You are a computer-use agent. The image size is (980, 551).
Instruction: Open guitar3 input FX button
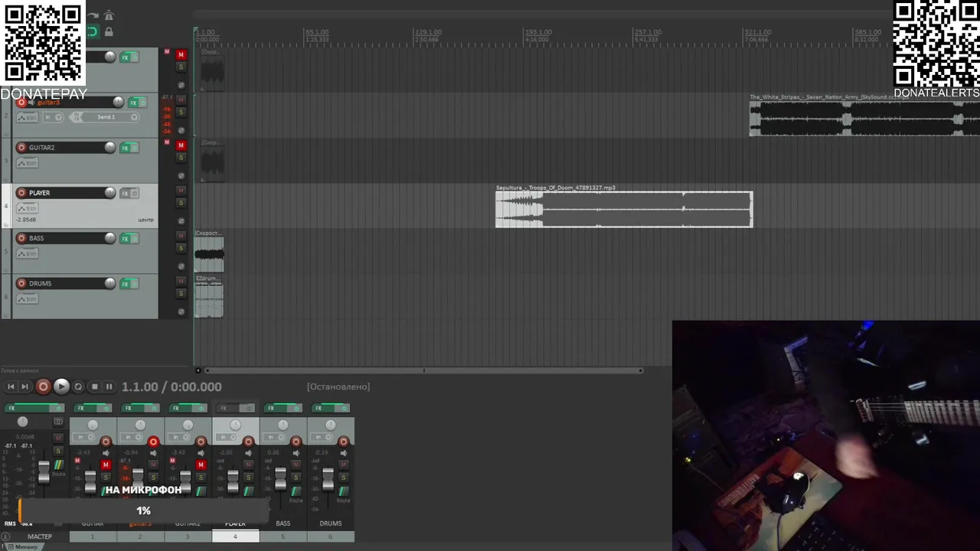75,117
